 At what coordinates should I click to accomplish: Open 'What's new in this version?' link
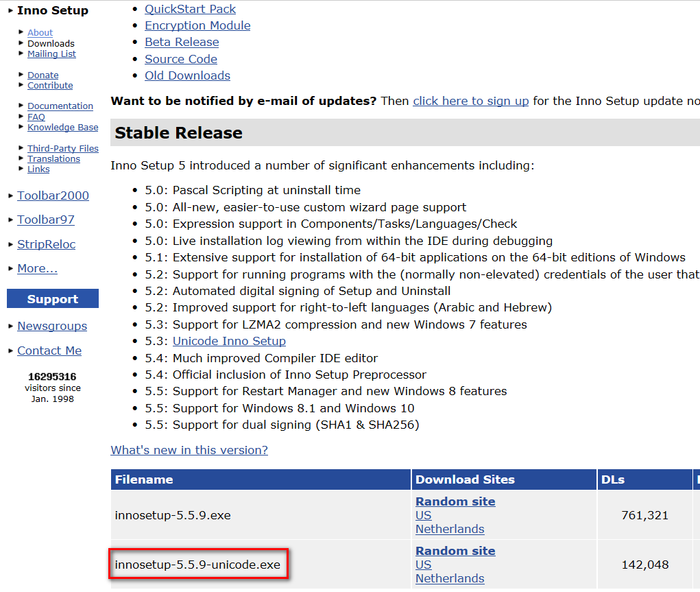pyautogui.click(x=189, y=450)
